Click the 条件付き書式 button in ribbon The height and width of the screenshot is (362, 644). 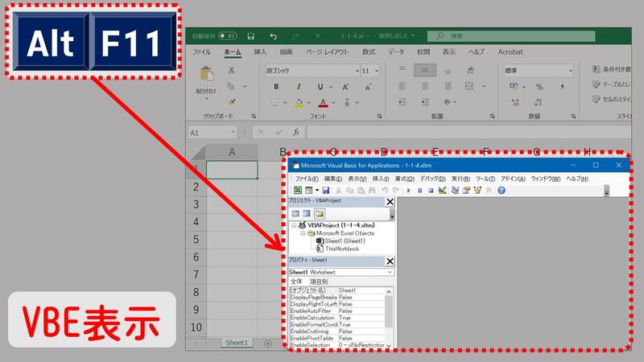(x=611, y=69)
